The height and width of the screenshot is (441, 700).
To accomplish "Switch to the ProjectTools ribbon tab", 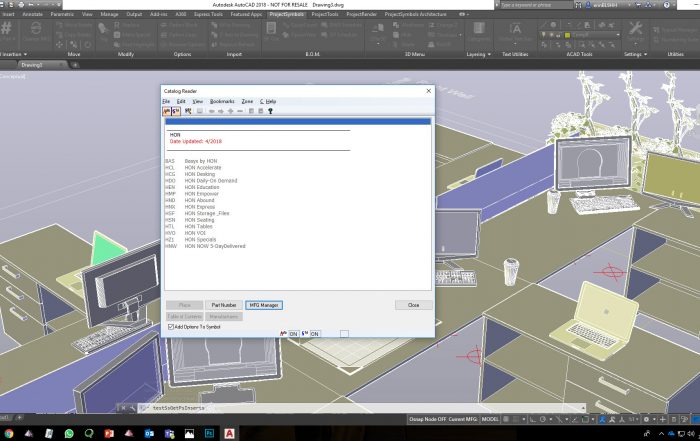I will tap(325, 14).
